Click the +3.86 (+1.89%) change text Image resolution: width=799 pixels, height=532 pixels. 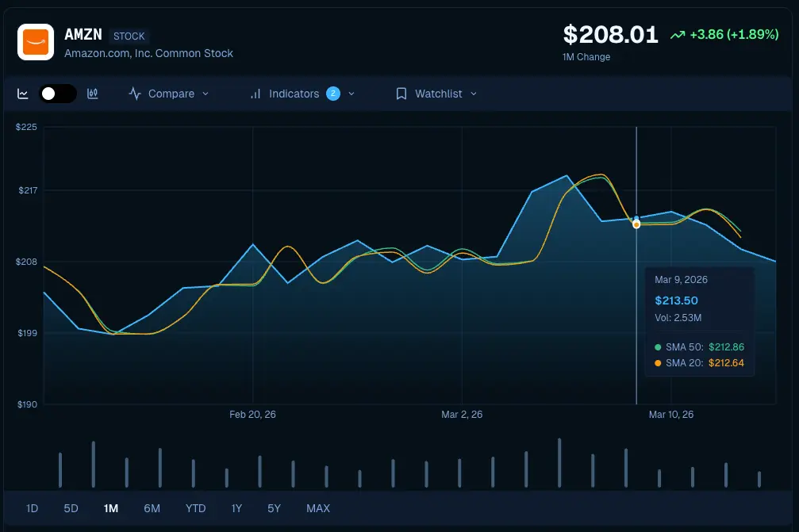coord(734,35)
